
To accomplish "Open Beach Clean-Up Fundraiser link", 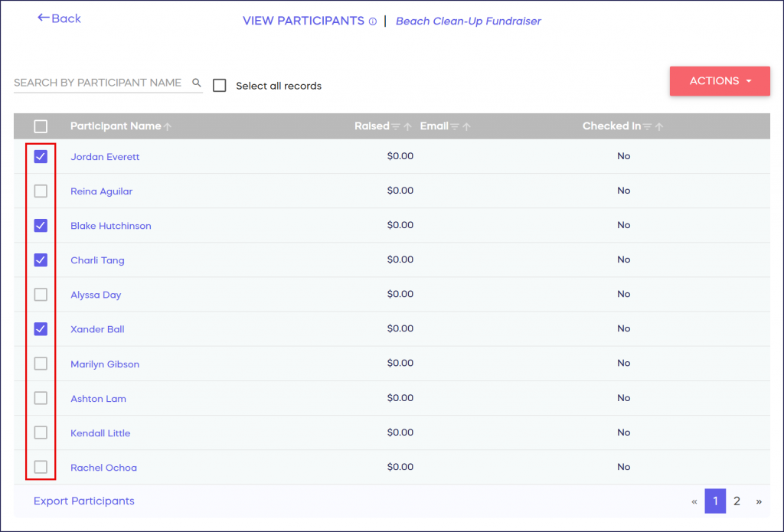I will (x=468, y=21).
